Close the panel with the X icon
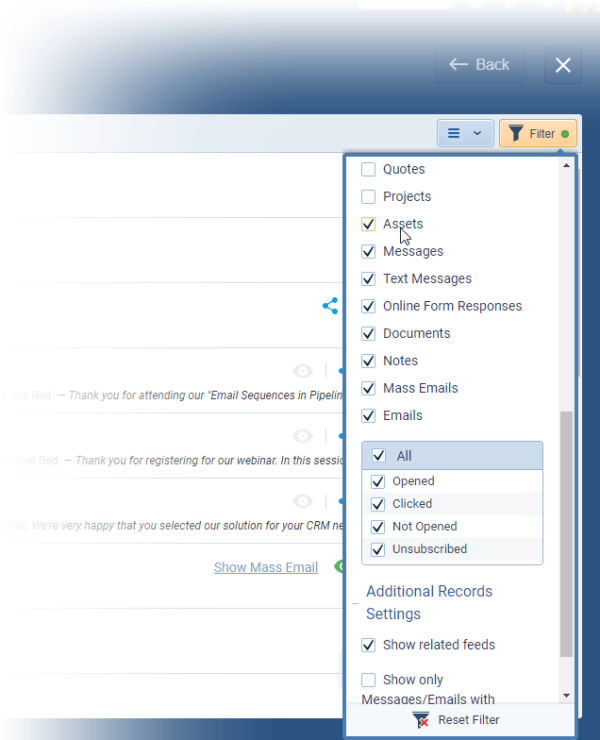Viewport: 600px width, 740px height. [x=563, y=65]
